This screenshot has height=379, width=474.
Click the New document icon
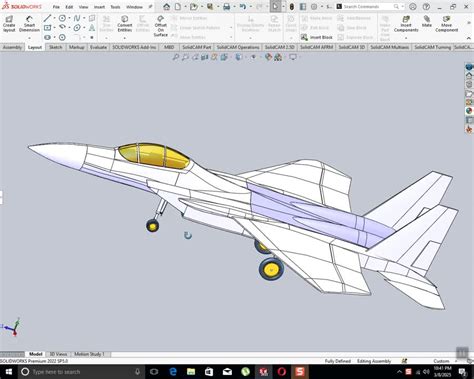click(178, 6)
